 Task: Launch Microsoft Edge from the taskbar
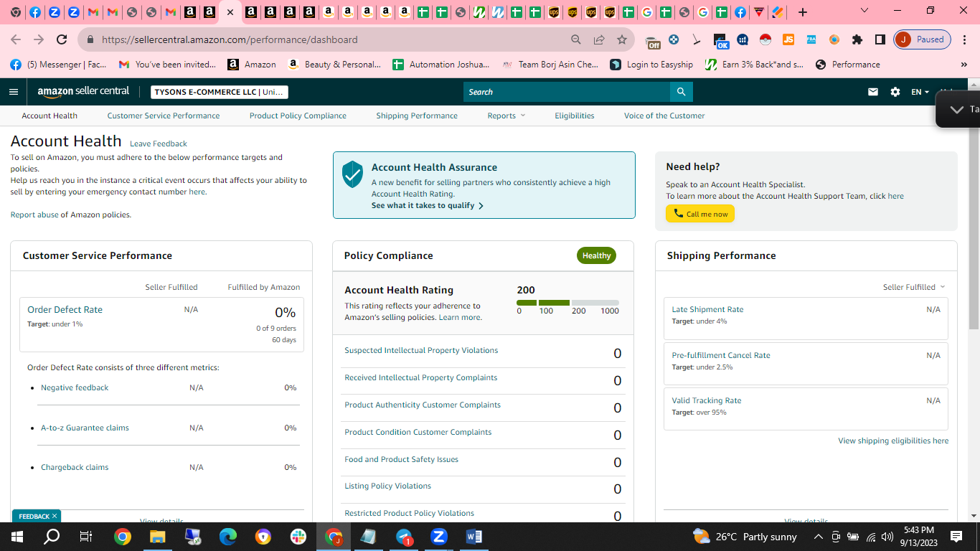(227, 536)
